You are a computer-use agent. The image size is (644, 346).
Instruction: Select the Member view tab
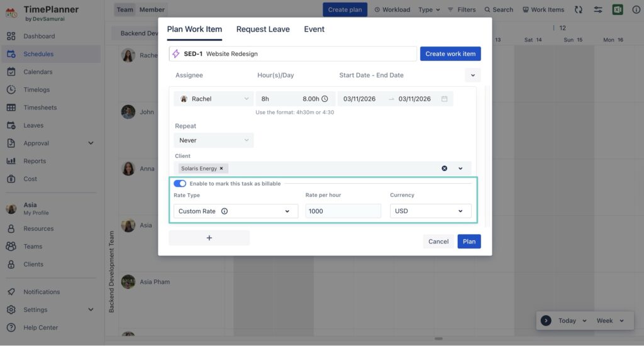click(152, 9)
